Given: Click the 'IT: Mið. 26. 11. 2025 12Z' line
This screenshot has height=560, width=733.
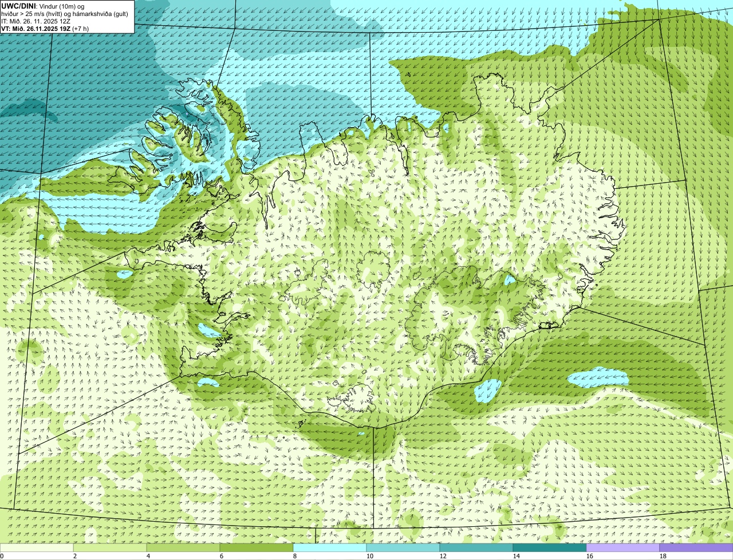Looking at the screenshot, I should (36, 21).
